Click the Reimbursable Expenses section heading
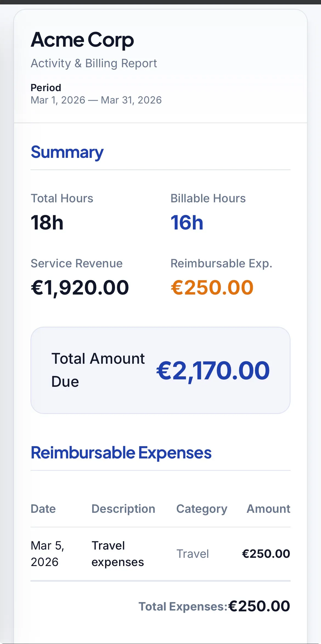 pyautogui.click(x=121, y=453)
